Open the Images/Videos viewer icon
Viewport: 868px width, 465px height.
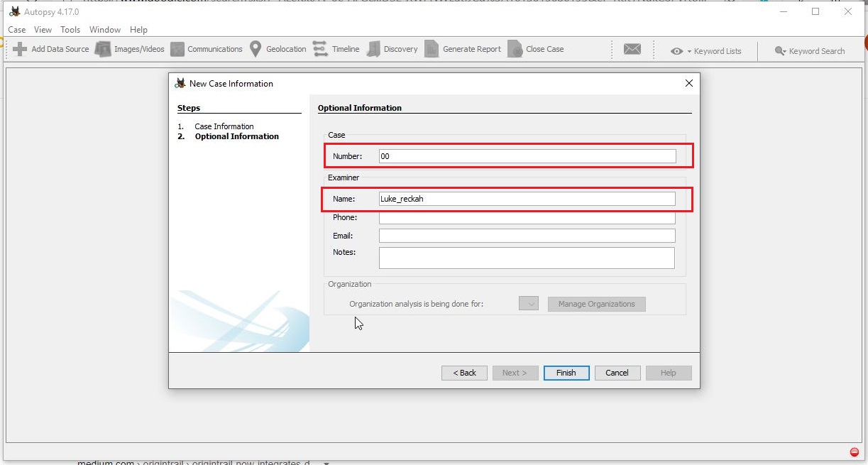103,49
